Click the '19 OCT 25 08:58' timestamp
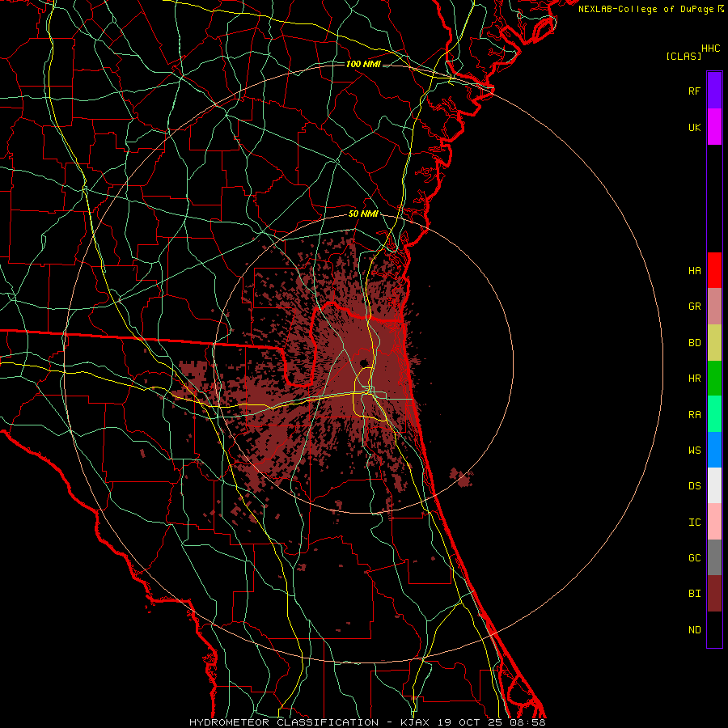Screen dimensions: 728x728 pos(490,722)
